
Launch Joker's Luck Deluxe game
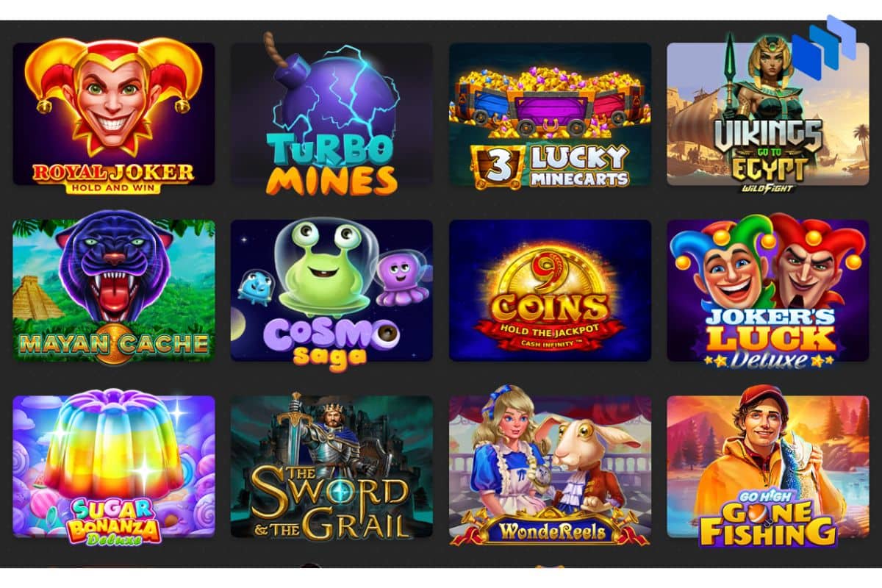767,290
